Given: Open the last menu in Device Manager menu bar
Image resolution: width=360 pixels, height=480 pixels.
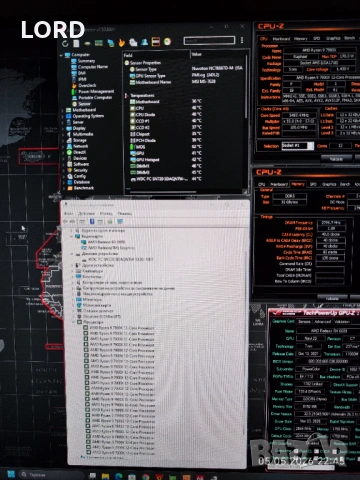Looking at the screenshot, I should (125, 213).
